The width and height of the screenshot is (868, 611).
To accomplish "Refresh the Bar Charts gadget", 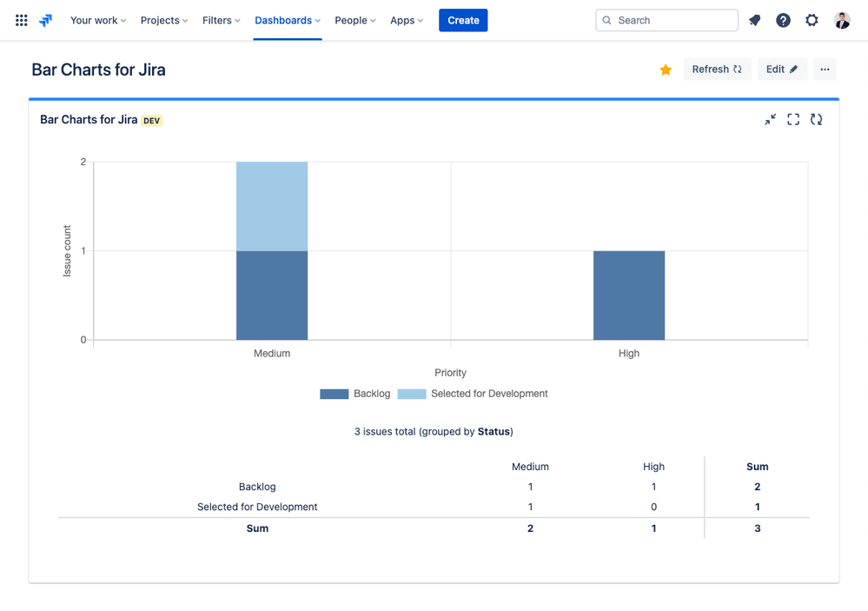I will coord(816,120).
